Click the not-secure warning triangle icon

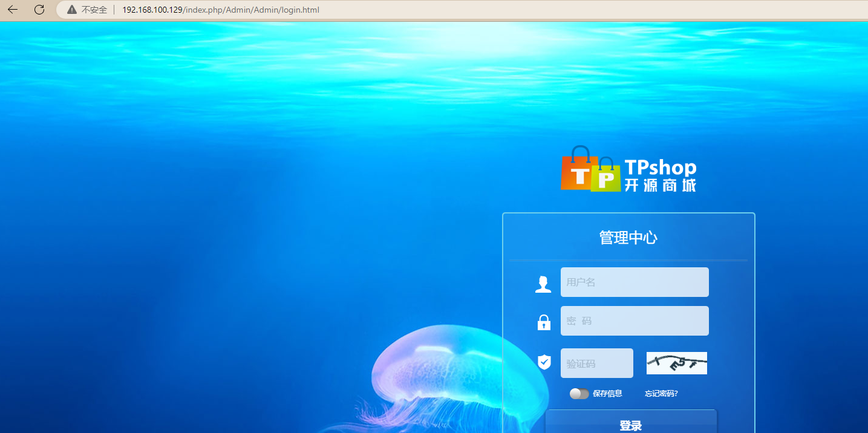click(72, 10)
